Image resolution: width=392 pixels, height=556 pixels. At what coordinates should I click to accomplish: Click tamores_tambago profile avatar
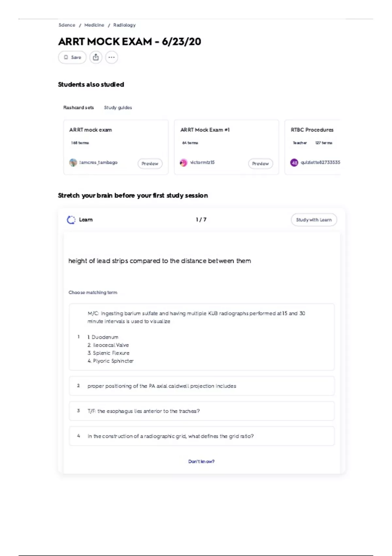click(73, 163)
